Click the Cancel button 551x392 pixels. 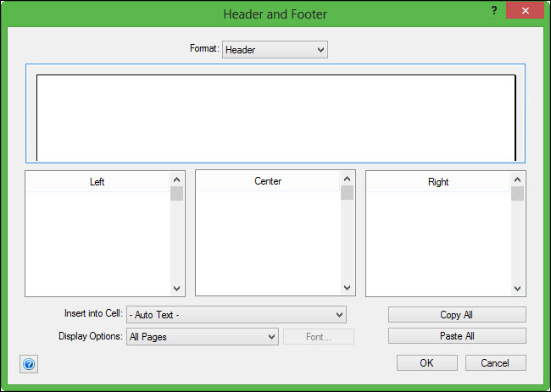pos(495,362)
